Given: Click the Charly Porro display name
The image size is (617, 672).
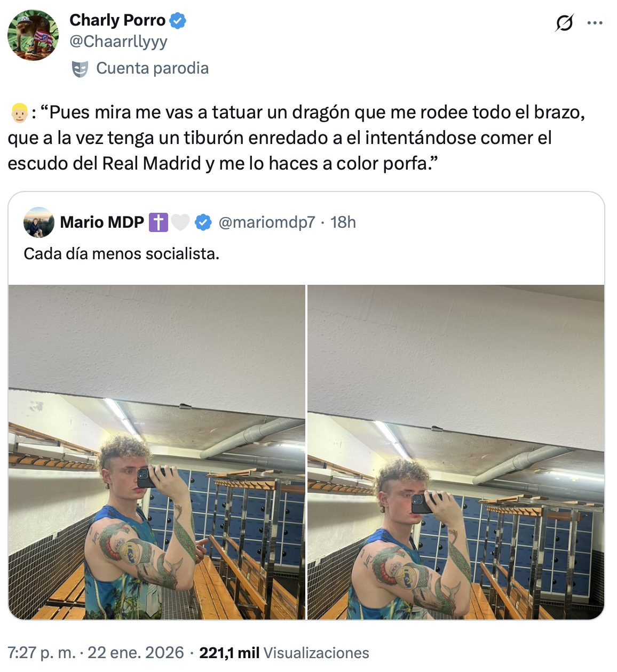Looking at the screenshot, I should point(117,20).
